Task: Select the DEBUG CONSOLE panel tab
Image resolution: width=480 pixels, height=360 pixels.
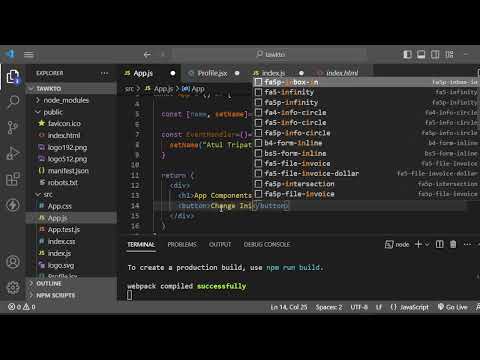Action: pyautogui.click(x=267, y=244)
